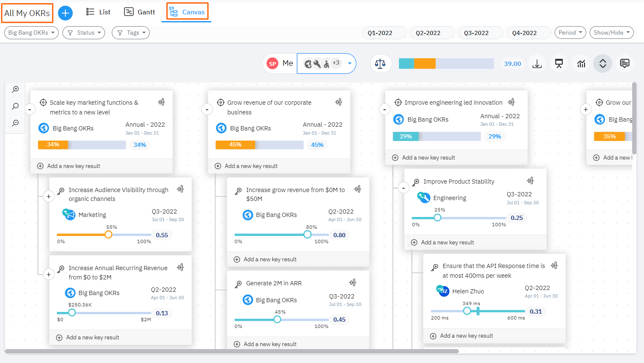Click the download/export icon
This screenshot has height=363, width=644.
pyautogui.click(x=537, y=63)
